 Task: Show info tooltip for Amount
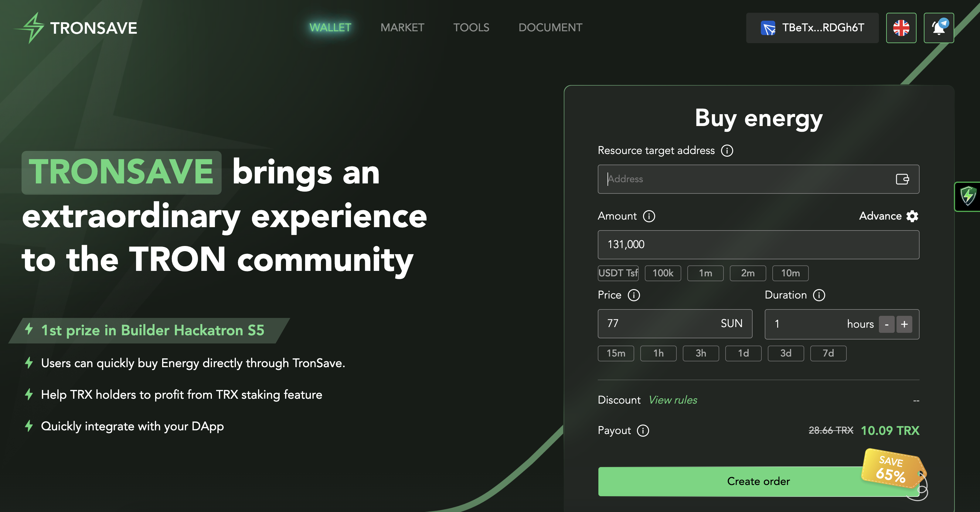coord(649,216)
